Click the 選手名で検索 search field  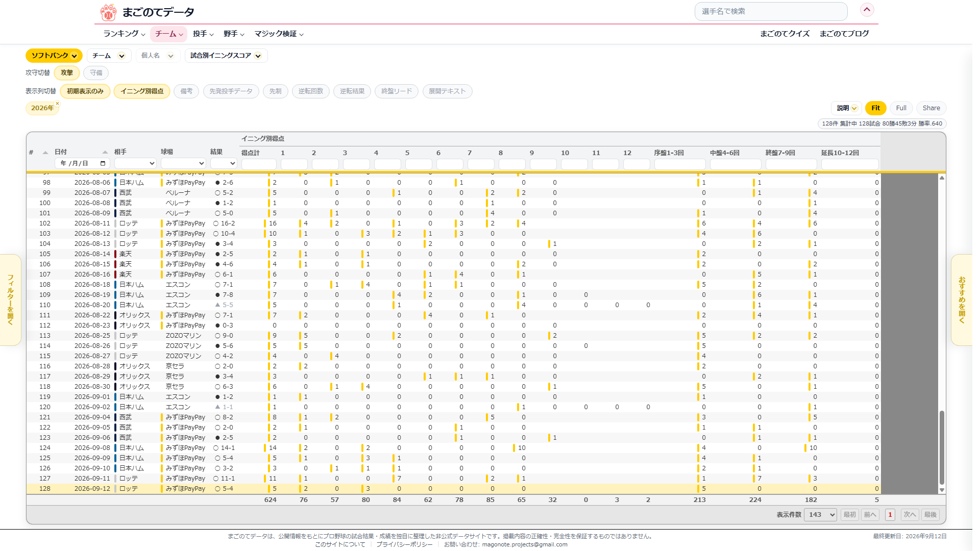pos(771,11)
